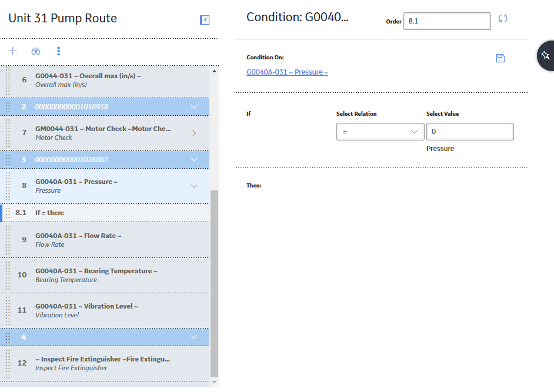Click the Order input field
The image size is (554, 392).
447,21
